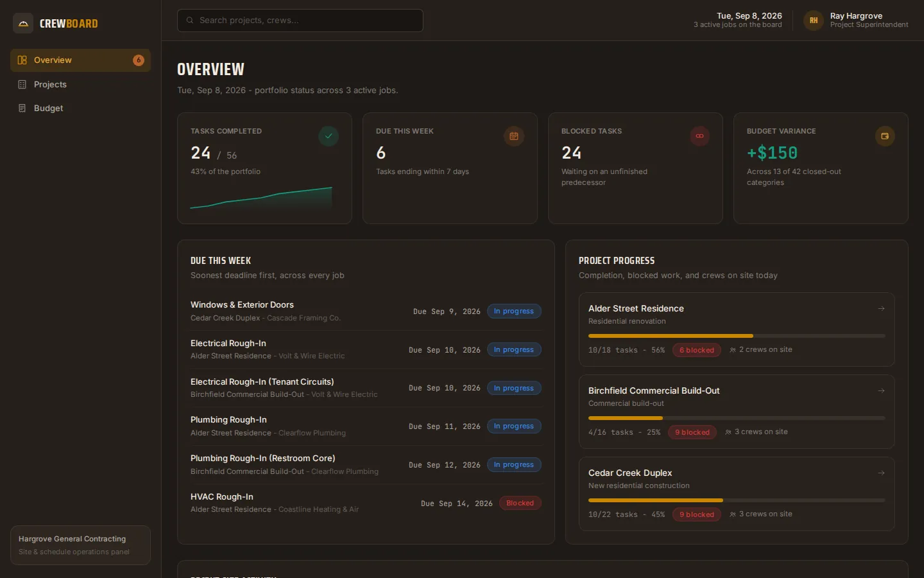Go to the Overview page
924x578 pixels.
point(80,60)
